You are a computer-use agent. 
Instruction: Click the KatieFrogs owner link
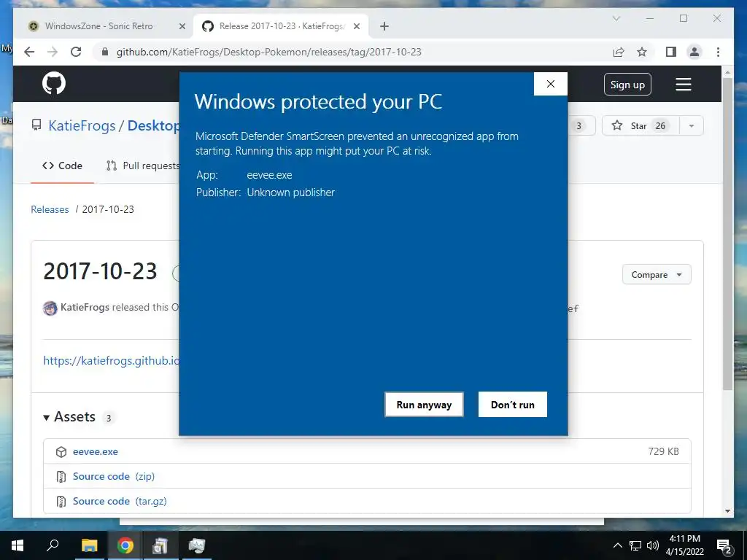[82, 125]
